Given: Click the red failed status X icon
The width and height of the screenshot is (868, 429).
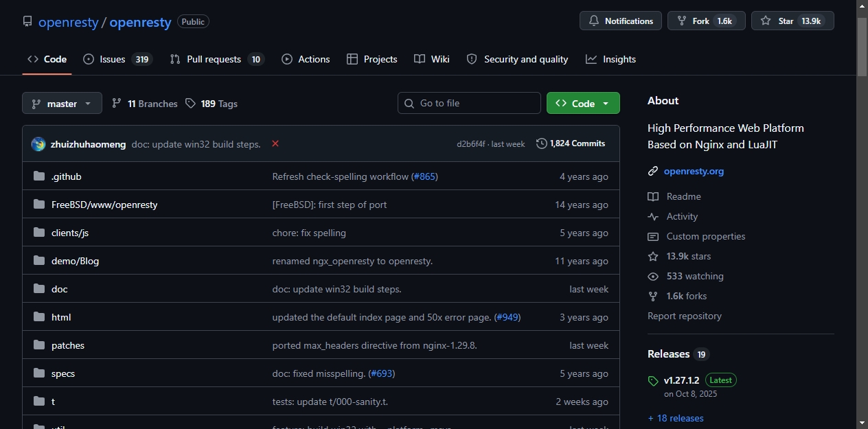Looking at the screenshot, I should pyautogui.click(x=275, y=143).
